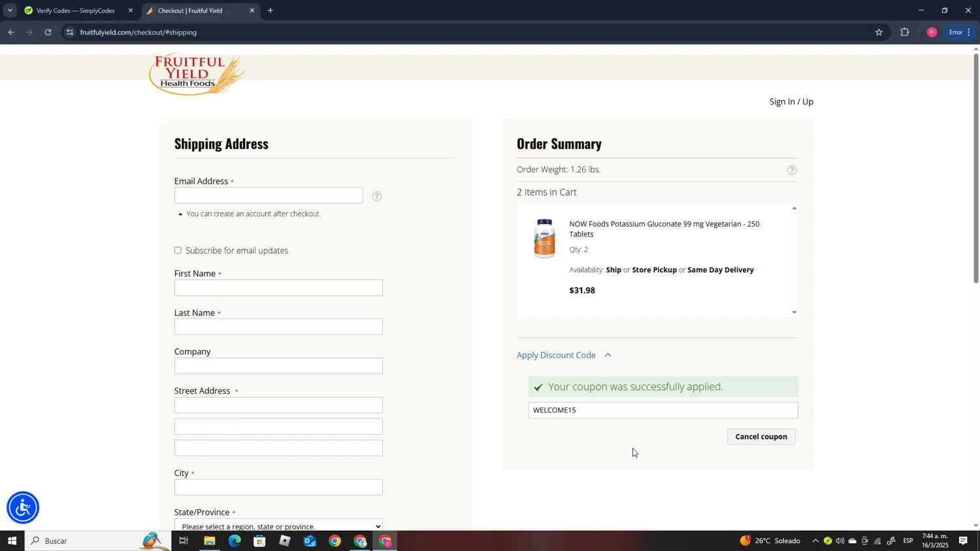980x551 pixels.
Task: Click the Potassium Gluconate bottle thumbnail
Action: 544,239
